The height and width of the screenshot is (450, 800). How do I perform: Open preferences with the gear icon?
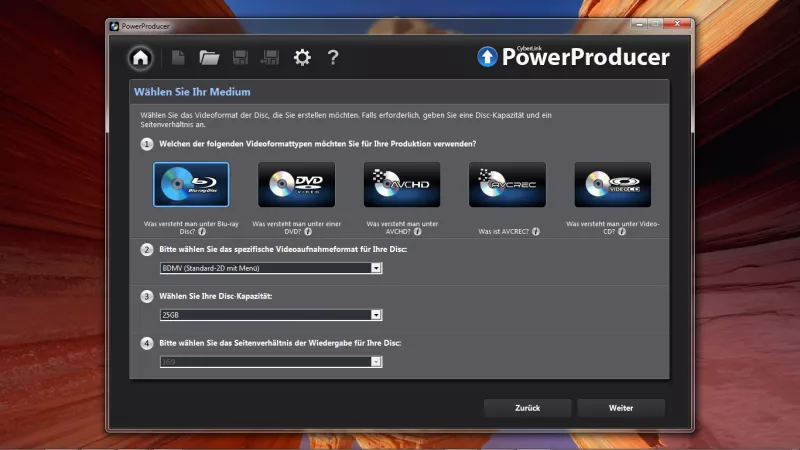click(x=302, y=58)
